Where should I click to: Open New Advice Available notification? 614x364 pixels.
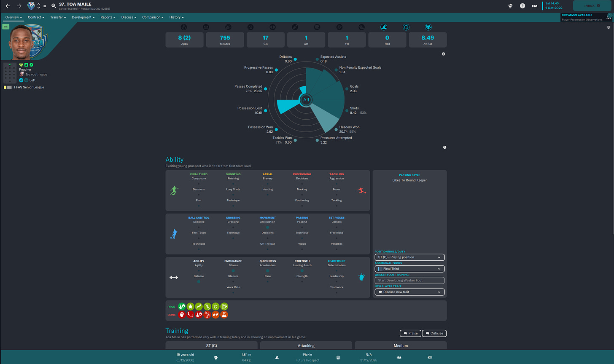pos(587,17)
